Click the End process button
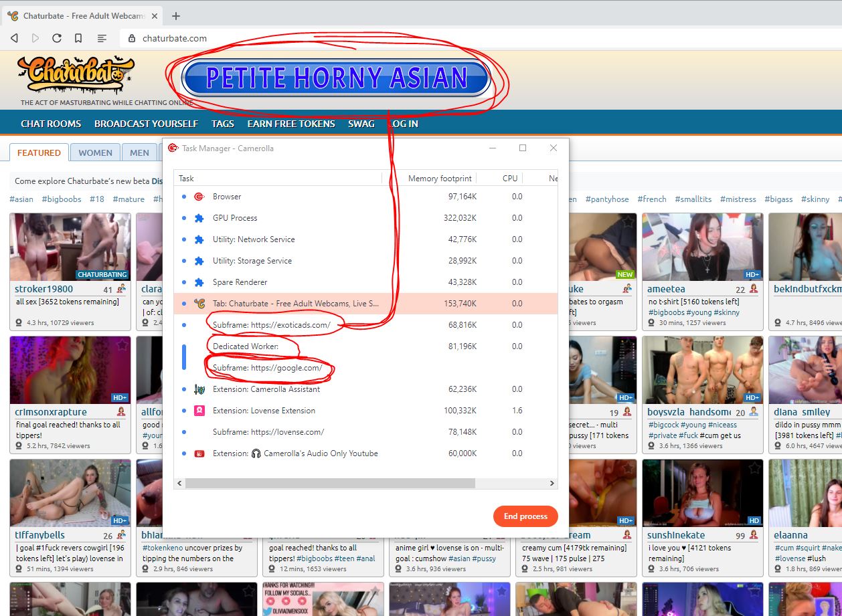This screenshot has height=616, width=842. pos(525,516)
